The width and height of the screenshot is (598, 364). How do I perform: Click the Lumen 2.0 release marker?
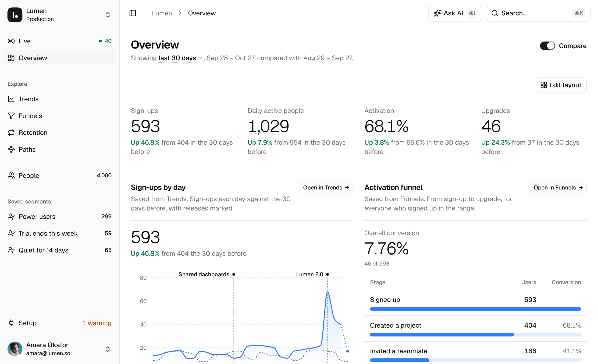point(327,274)
